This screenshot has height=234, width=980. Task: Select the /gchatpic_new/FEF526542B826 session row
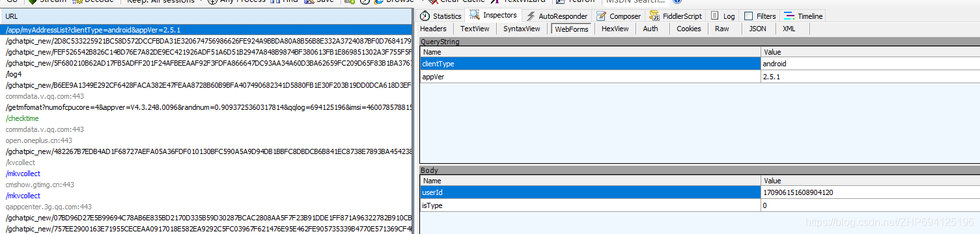(206, 52)
